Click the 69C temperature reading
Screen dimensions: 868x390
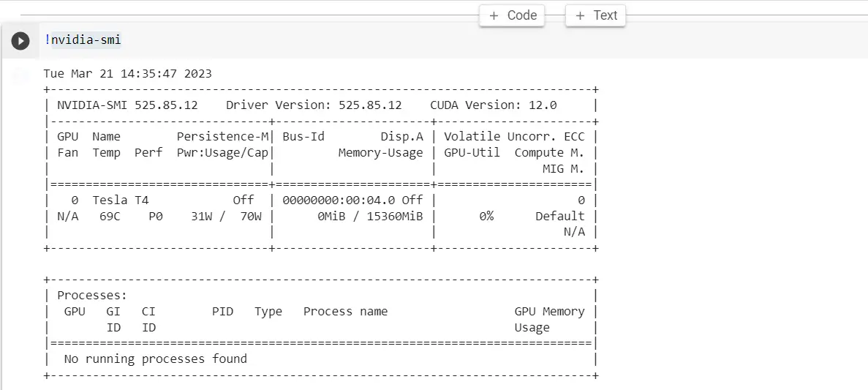tap(110, 216)
